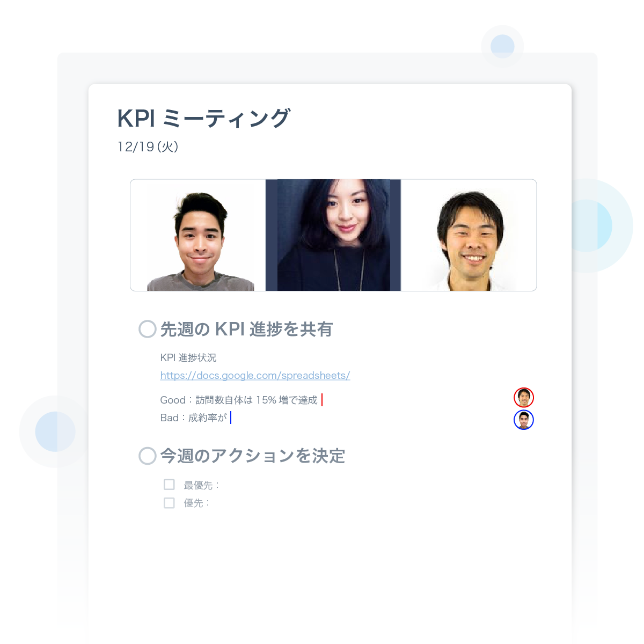Viewport: 644px width, 644px height.
Task: Open the docs.google.com/spreadsheets link
Action: point(255,376)
